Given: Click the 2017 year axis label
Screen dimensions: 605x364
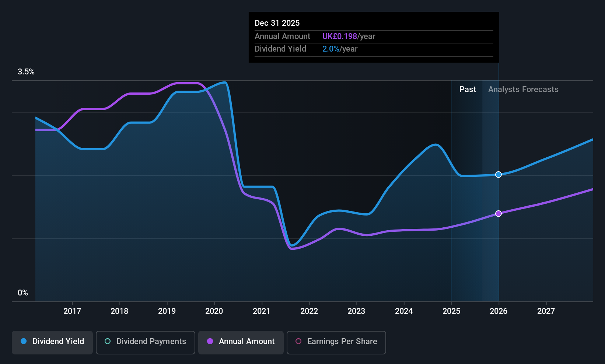Looking at the screenshot, I should click(x=72, y=311).
